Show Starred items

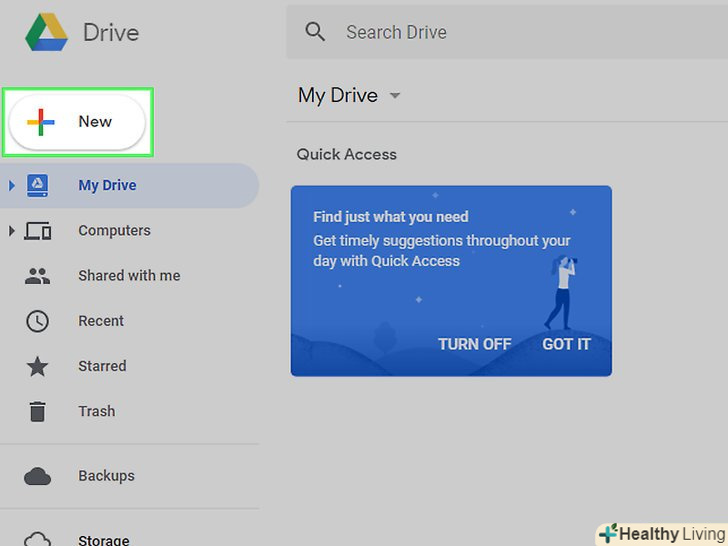[x=102, y=366]
